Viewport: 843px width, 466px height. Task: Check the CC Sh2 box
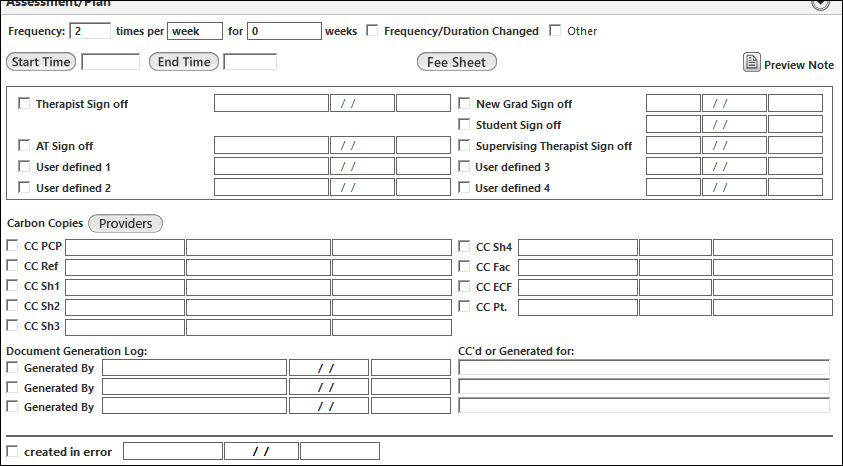pos(12,305)
